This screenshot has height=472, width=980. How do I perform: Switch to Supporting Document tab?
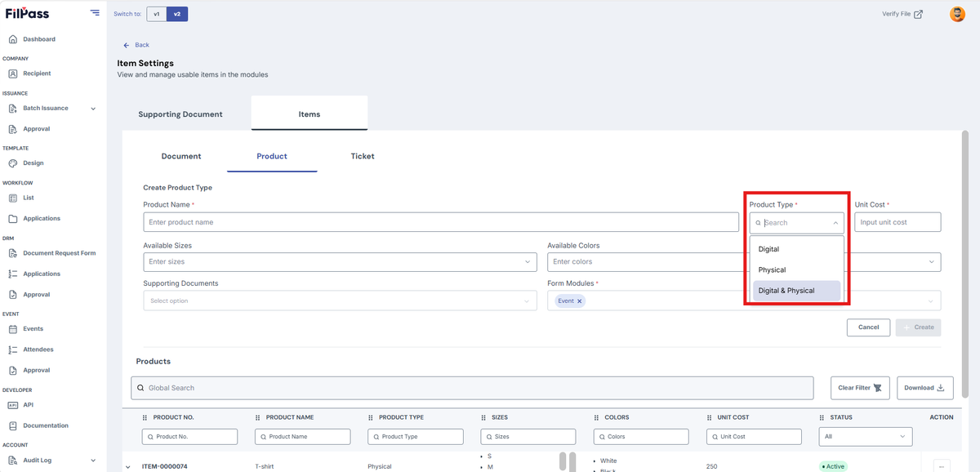(x=180, y=114)
